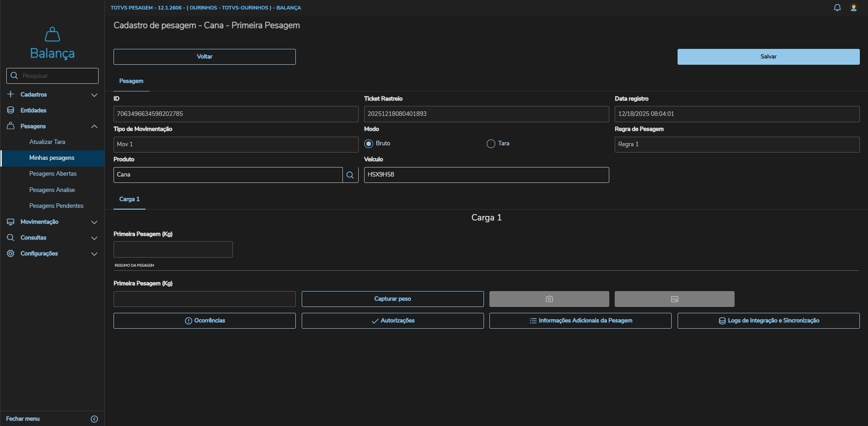Collapse the Pesagens menu chevron
Viewport: 868px width, 426px height.
click(94, 126)
